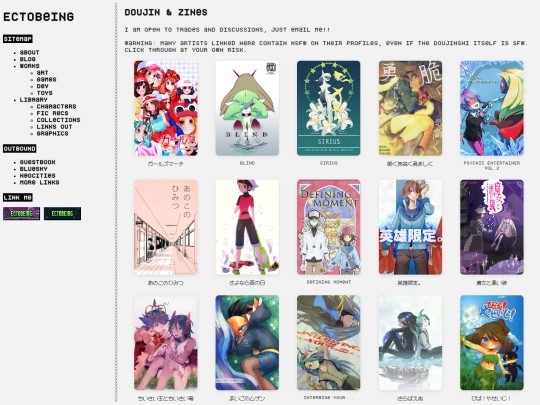
Task: Navigate to the Games page
Action: [46, 79]
